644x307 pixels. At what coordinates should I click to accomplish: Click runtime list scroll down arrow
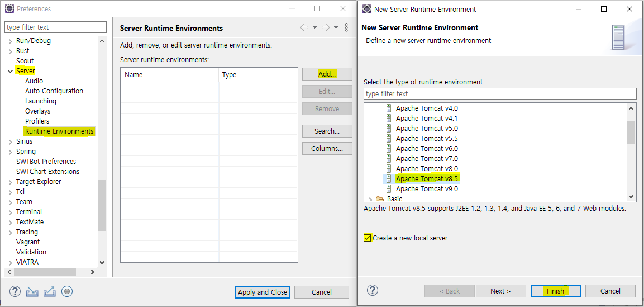tap(631, 197)
